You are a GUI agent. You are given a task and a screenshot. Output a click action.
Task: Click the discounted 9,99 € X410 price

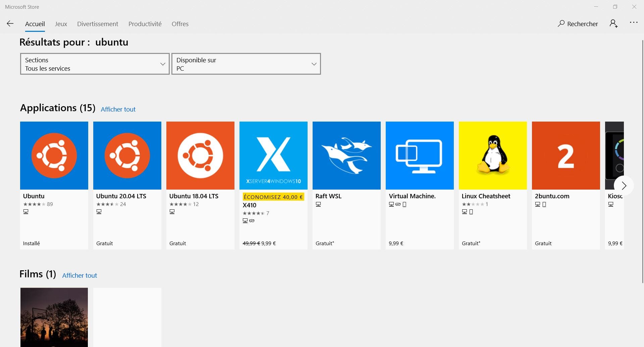click(269, 244)
